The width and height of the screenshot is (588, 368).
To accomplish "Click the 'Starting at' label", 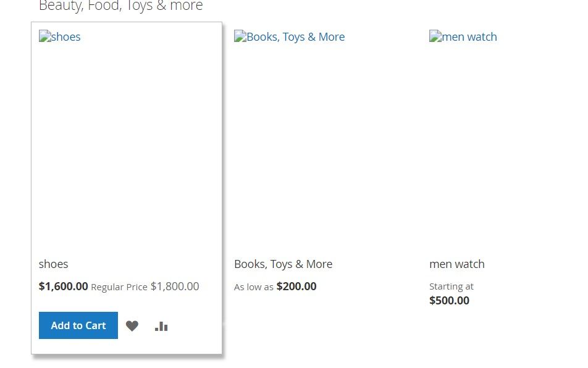I will 451,286.
